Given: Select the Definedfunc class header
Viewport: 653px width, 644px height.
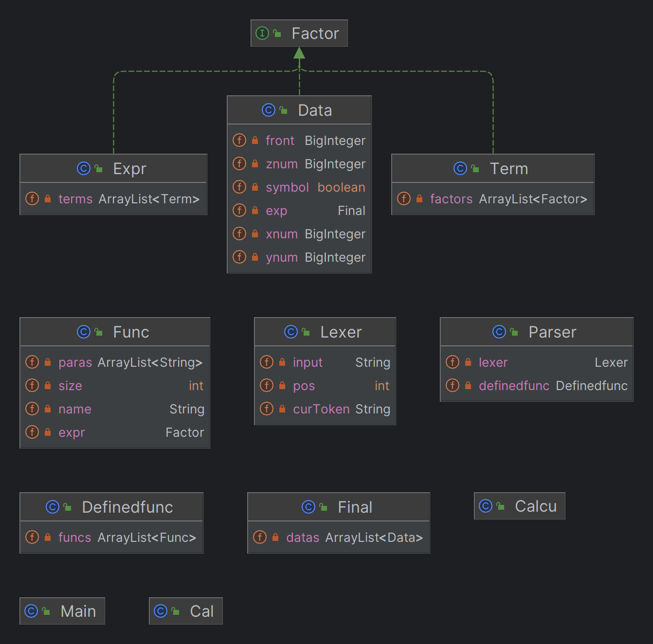Looking at the screenshot, I should (111, 507).
